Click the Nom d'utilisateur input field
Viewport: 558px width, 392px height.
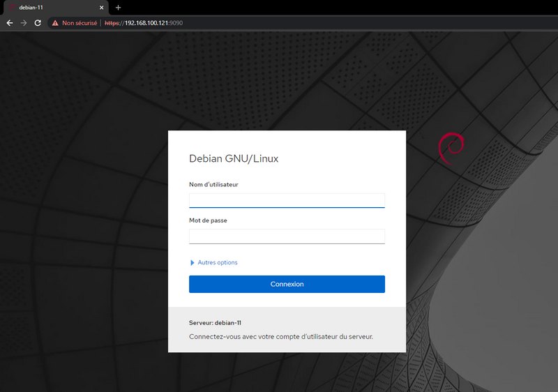point(287,201)
